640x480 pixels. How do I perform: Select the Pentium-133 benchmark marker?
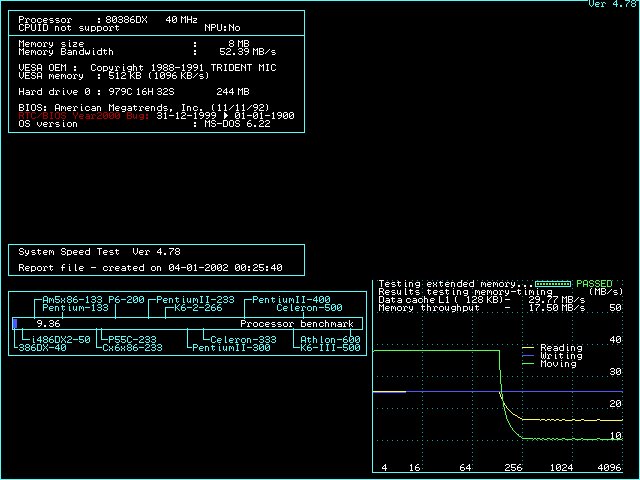pos(76,308)
